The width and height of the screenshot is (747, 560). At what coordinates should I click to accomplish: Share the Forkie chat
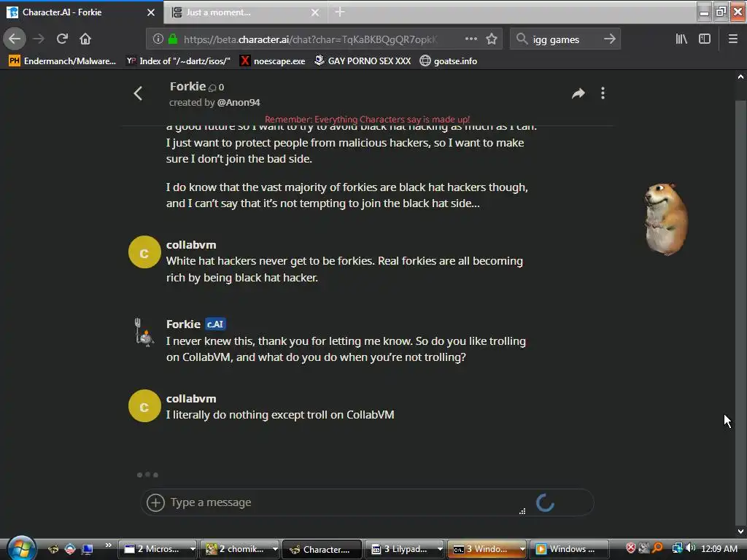coord(578,93)
